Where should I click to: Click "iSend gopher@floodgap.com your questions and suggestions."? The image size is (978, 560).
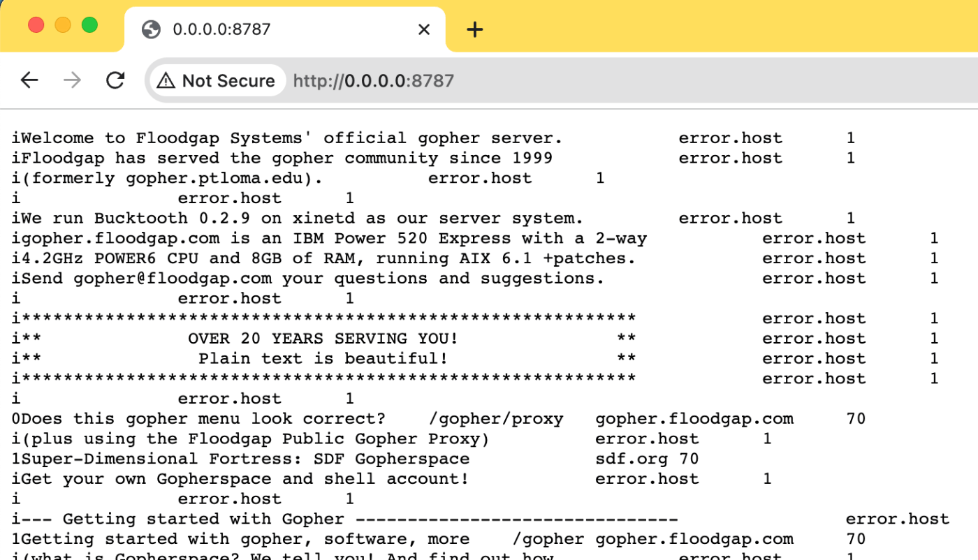308,279
